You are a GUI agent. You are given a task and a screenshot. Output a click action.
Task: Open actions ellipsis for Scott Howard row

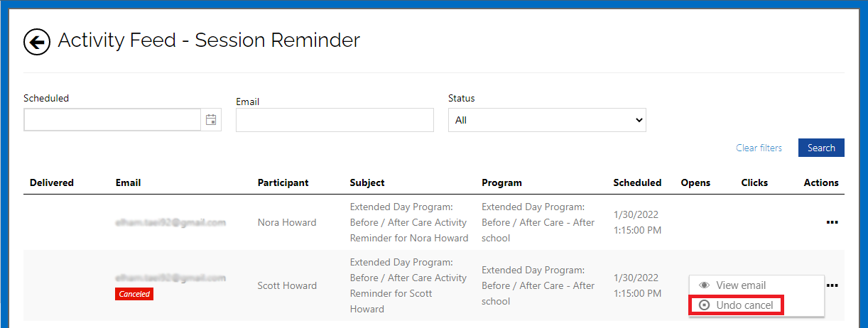pyautogui.click(x=832, y=285)
